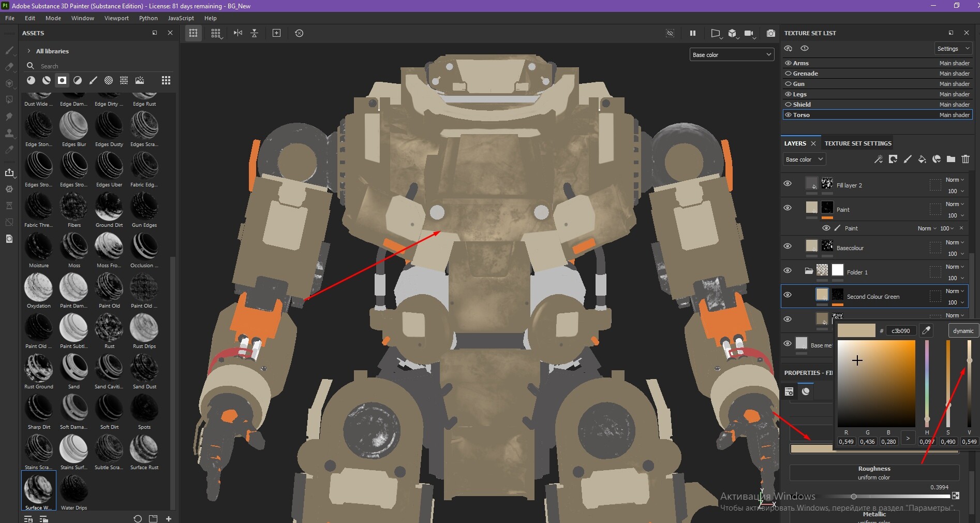
Task: Click the saturation-value color gradient square
Action: click(876, 383)
